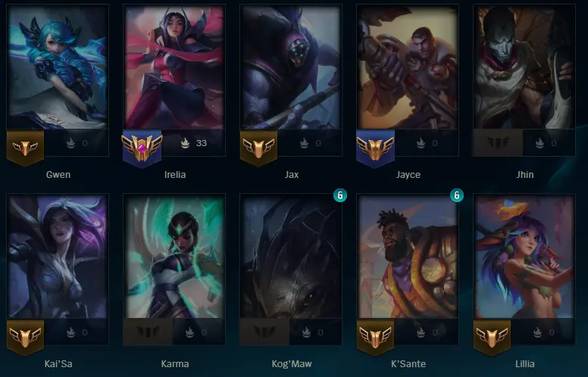This screenshot has height=377, width=588.
Task: Click the level 6 badge on K'Sante
Action: click(456, 195)
